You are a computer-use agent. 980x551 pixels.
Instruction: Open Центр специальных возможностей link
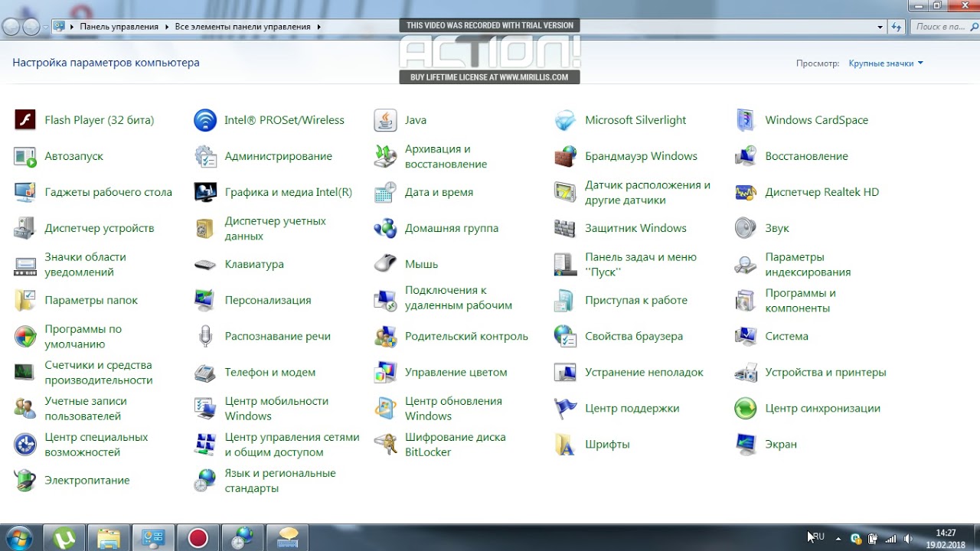[96, 445]
